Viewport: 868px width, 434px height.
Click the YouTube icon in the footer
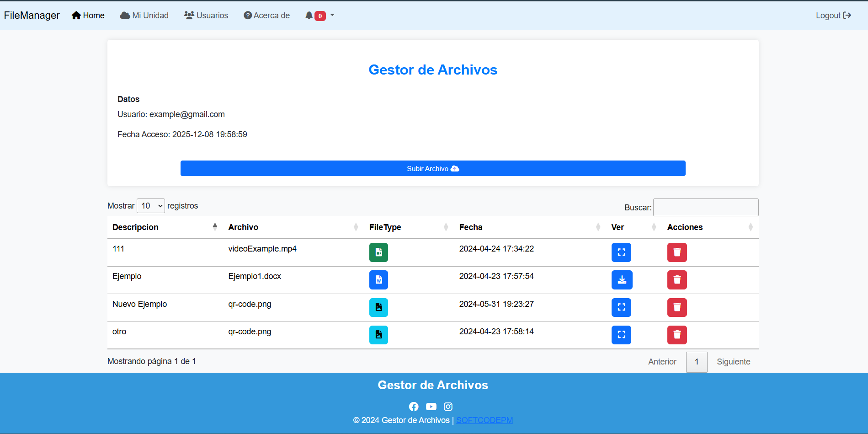(431, 407)
